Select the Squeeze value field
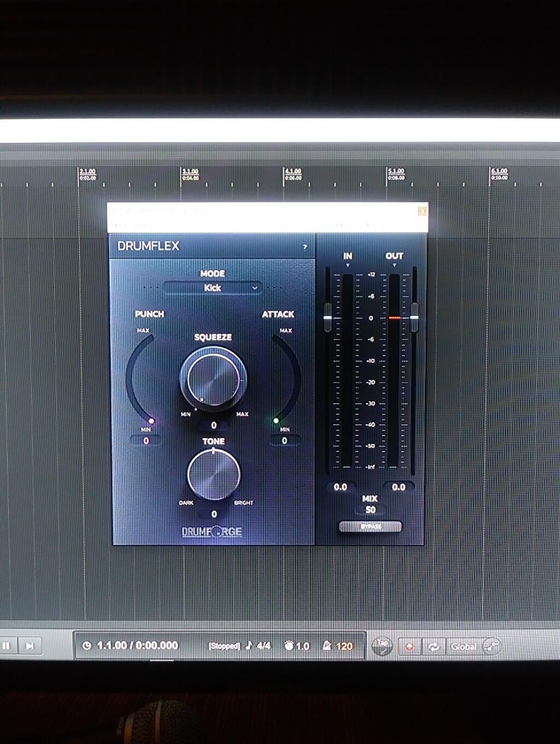The width and height of the screenshot is (560, 744). tap(214, 425)
